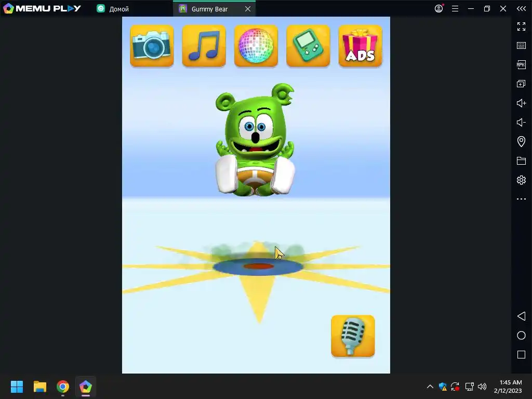Open network status tray icon
This screenshot has width=532, height=399.
(469, 387)
